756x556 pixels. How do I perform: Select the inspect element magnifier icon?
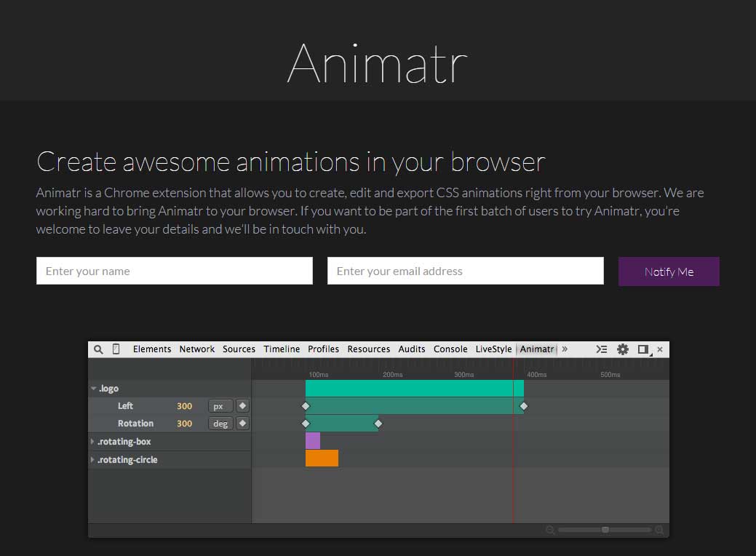98,349
